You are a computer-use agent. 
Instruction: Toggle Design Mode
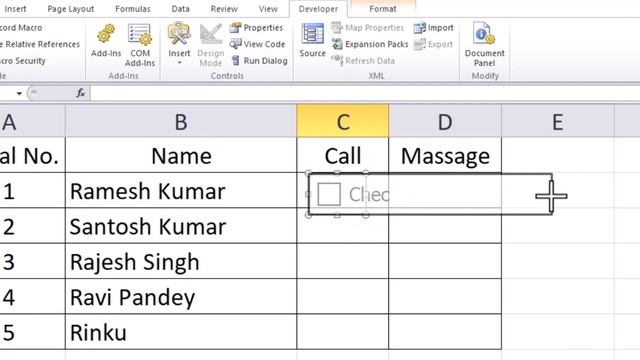pos(211,45)
